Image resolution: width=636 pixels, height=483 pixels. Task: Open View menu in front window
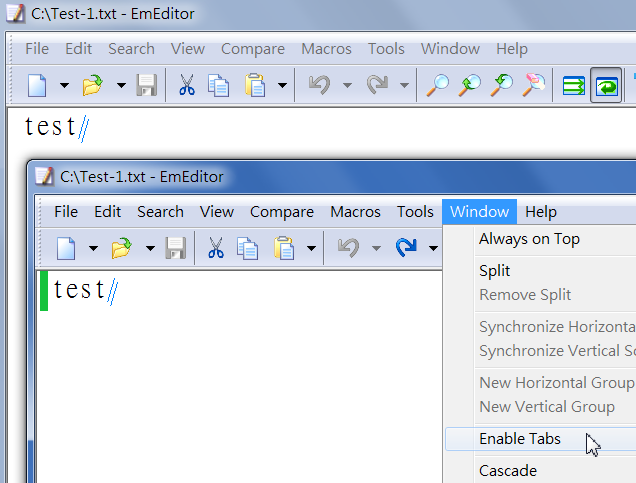click(217, 212)
